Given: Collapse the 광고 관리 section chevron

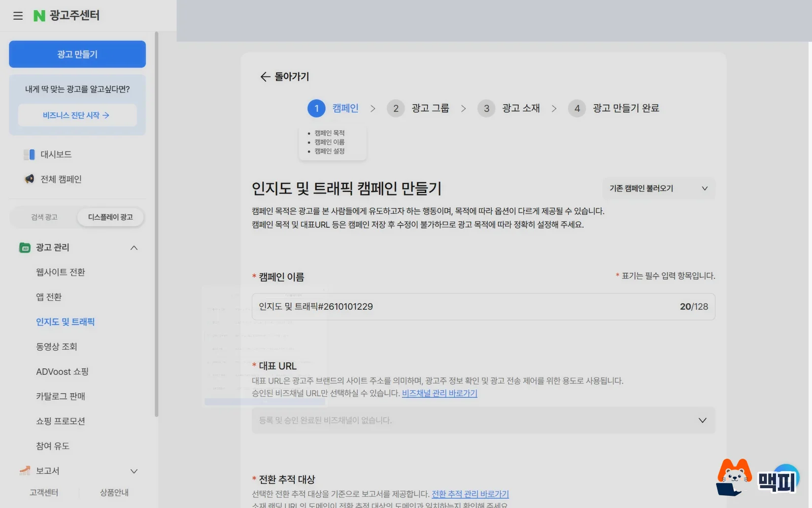Looking at the screenshot, I should pos(134,248).
